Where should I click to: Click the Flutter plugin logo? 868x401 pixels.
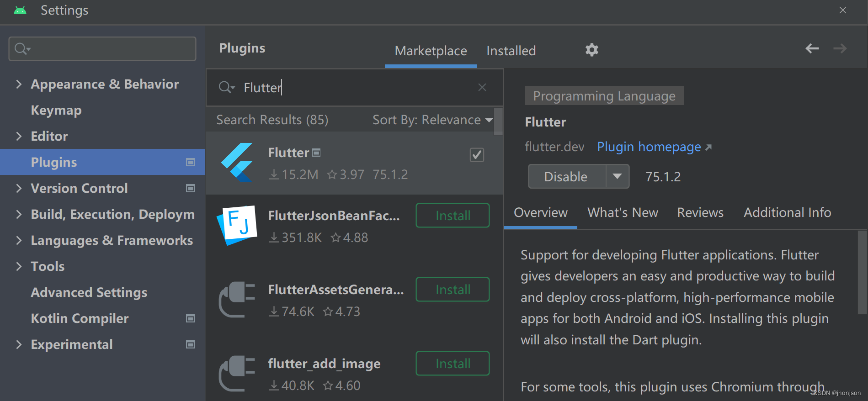[237, 163]
